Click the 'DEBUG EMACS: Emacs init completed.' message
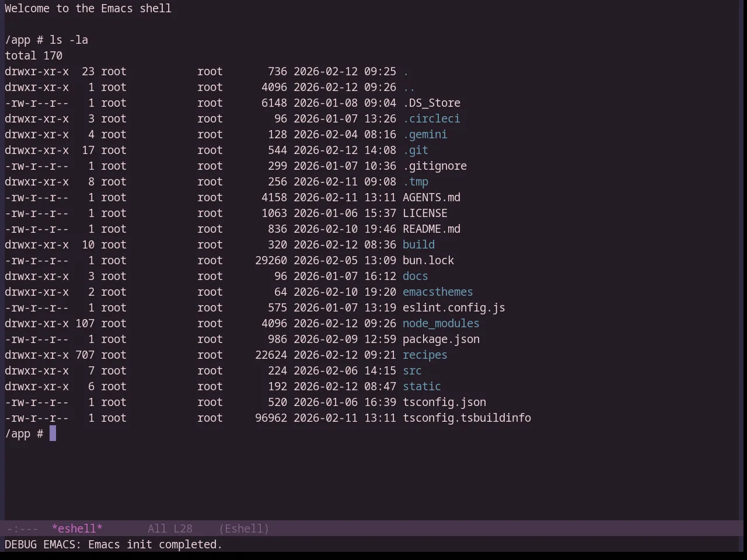This screenshot has width=747, height=560. point(113,544)
